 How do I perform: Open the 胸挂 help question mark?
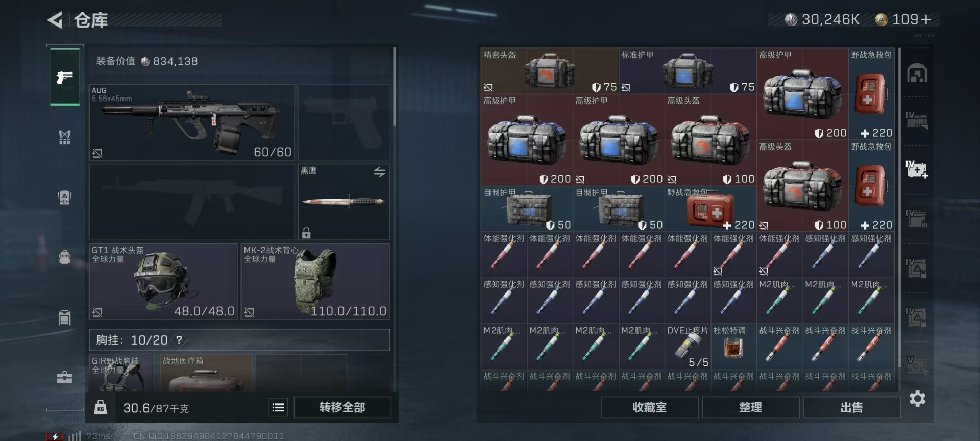(x=179, y=340)
